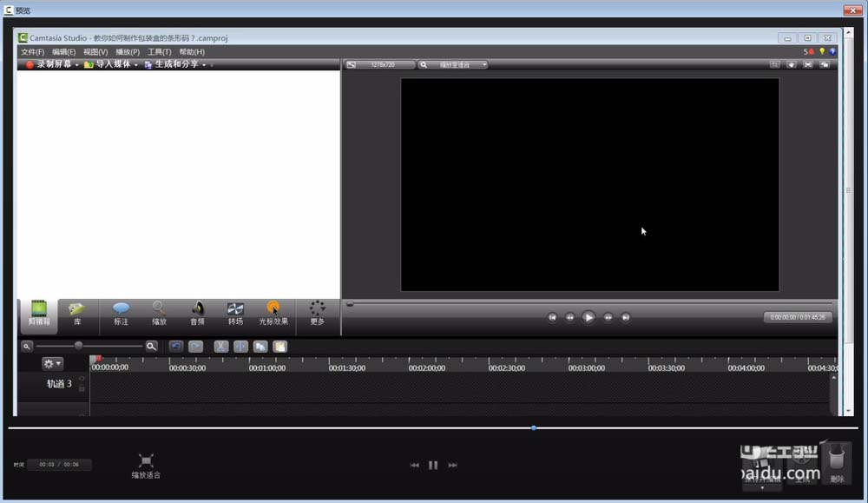This screenshot has width=868, height=503.
Task: Click the timeline zoom out magnifier
Action: [x=27, y=347]
